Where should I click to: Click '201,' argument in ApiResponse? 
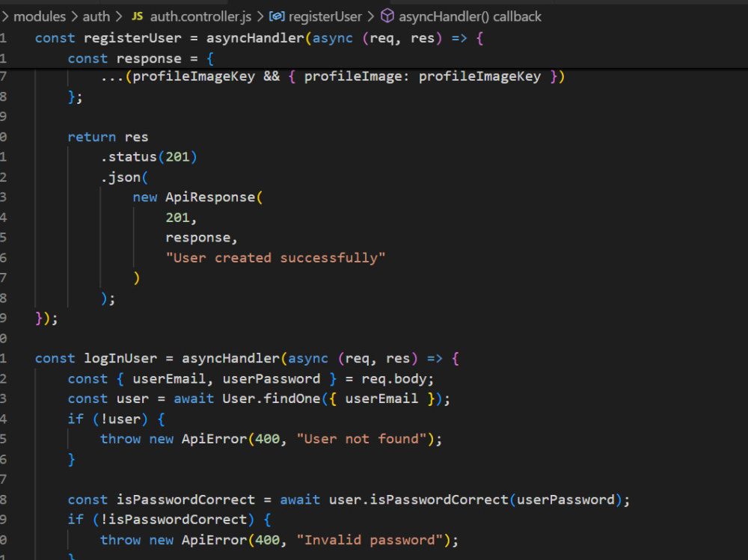(181, 218)
